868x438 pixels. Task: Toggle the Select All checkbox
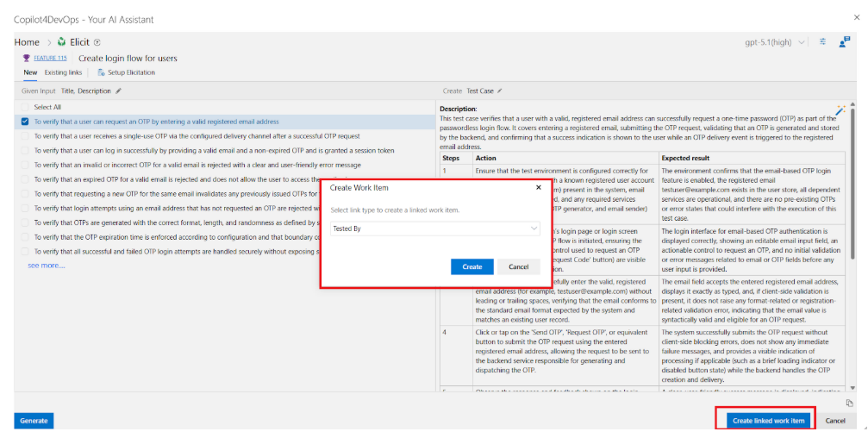(x=25, y=107)
